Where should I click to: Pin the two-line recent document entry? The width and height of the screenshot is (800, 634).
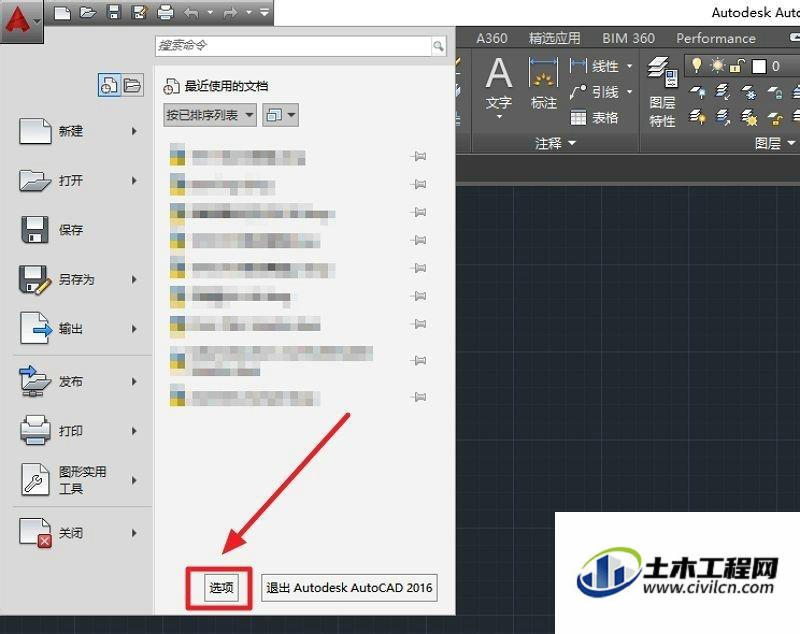coord(418,361)
